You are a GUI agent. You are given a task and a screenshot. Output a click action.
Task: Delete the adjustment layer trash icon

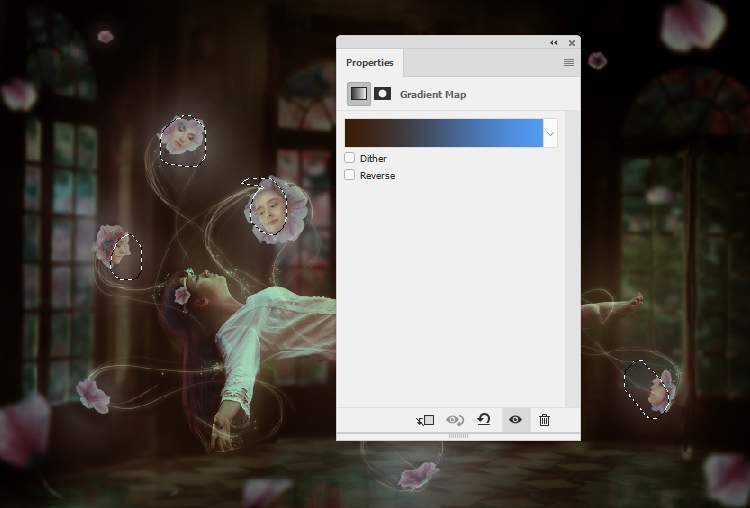(544, 420)
